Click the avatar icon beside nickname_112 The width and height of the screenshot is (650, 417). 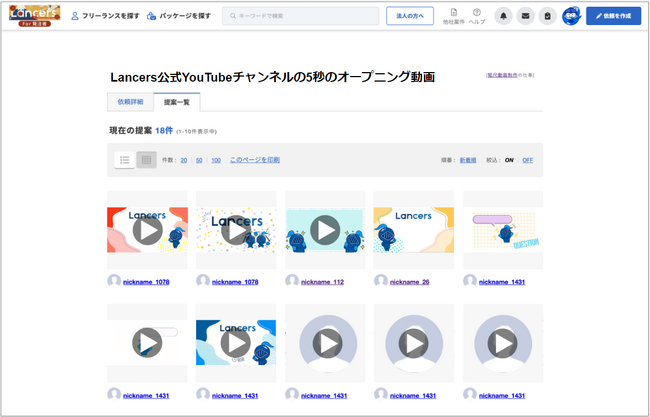point(292,281)
